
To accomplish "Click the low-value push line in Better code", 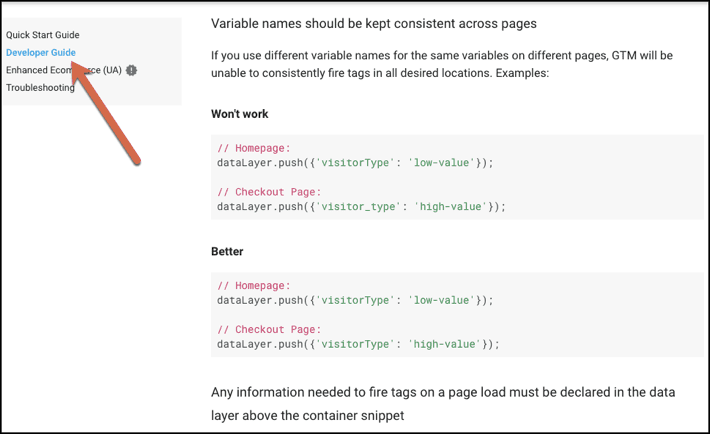I will click(355, 300).
